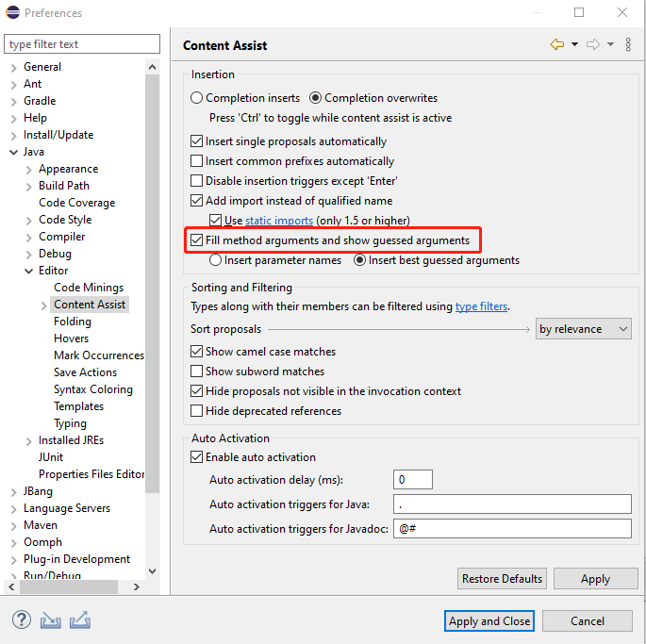This screenshot has height=644, width=646.
Task: Click the Cancel button
Action: point(588,621)
